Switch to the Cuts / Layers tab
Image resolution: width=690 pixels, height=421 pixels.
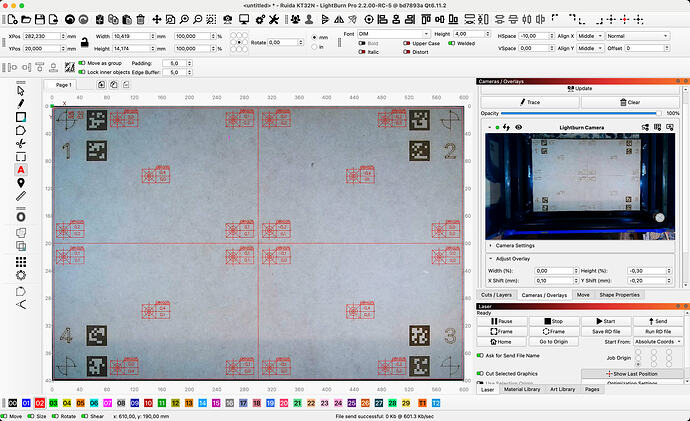(x=496, y=295)
